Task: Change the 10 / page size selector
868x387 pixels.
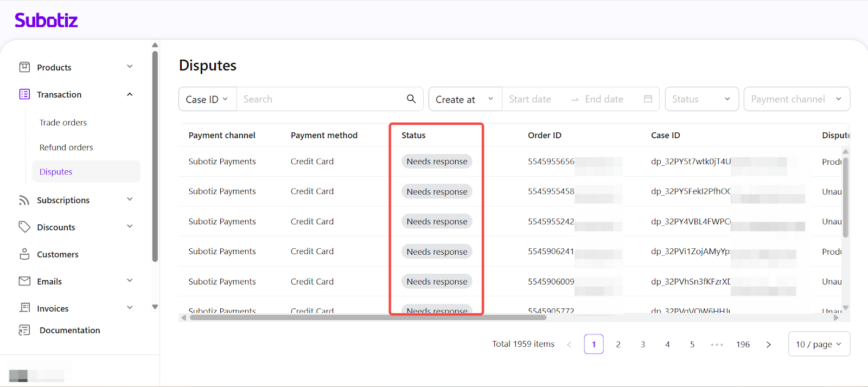Action: [x=819, y=344]
